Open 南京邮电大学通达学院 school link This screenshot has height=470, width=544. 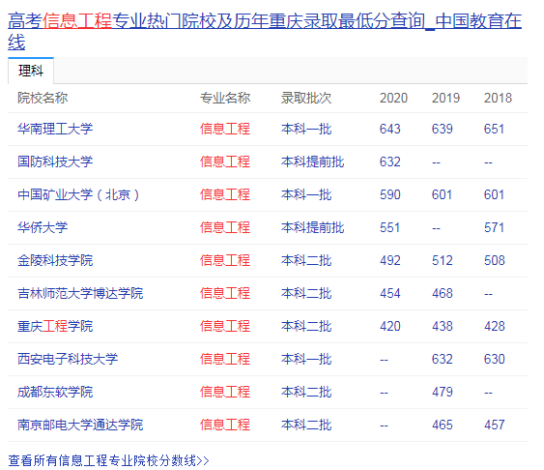tap(80, 425)
